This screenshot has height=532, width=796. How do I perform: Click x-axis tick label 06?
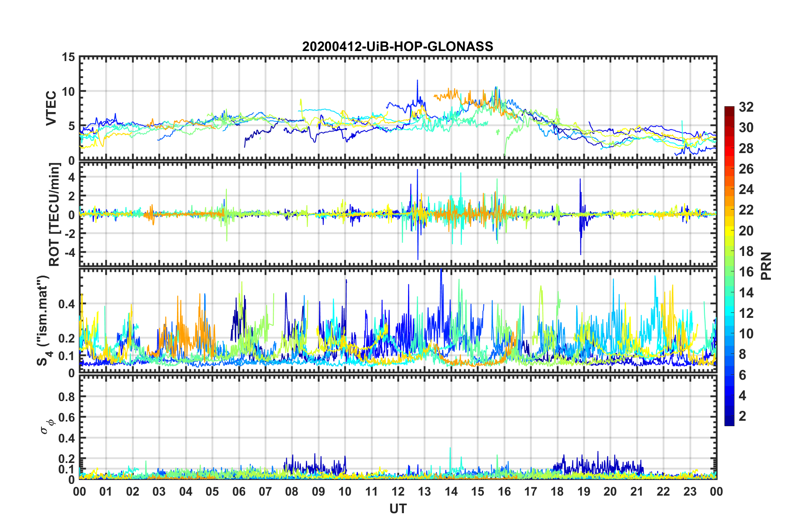239,491
